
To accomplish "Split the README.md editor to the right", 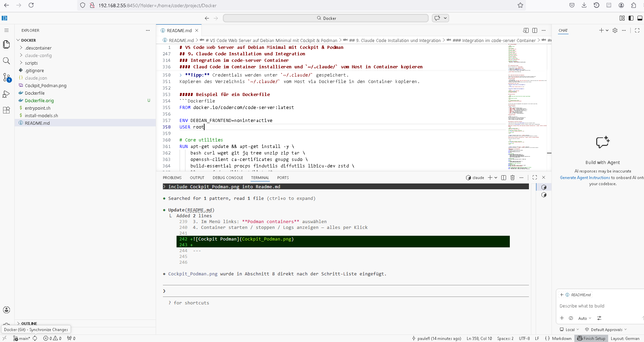I will pos(535,30).
